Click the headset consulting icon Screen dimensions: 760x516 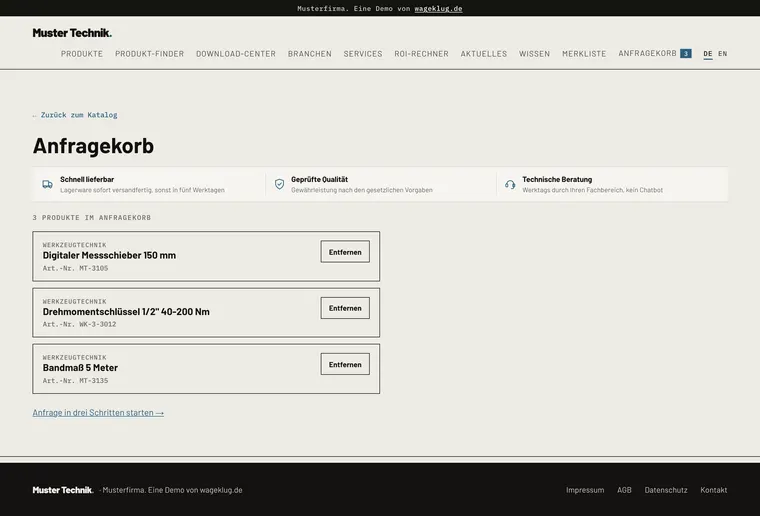click(510, 184)
